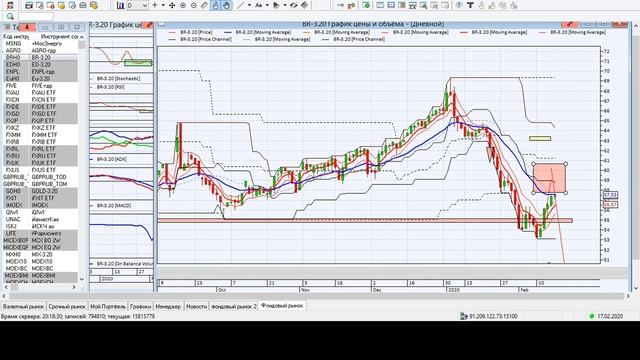The width and height of the screenshot is (640, 360).
Task: Select the Aa text label tool
Action: coord(258,5)
